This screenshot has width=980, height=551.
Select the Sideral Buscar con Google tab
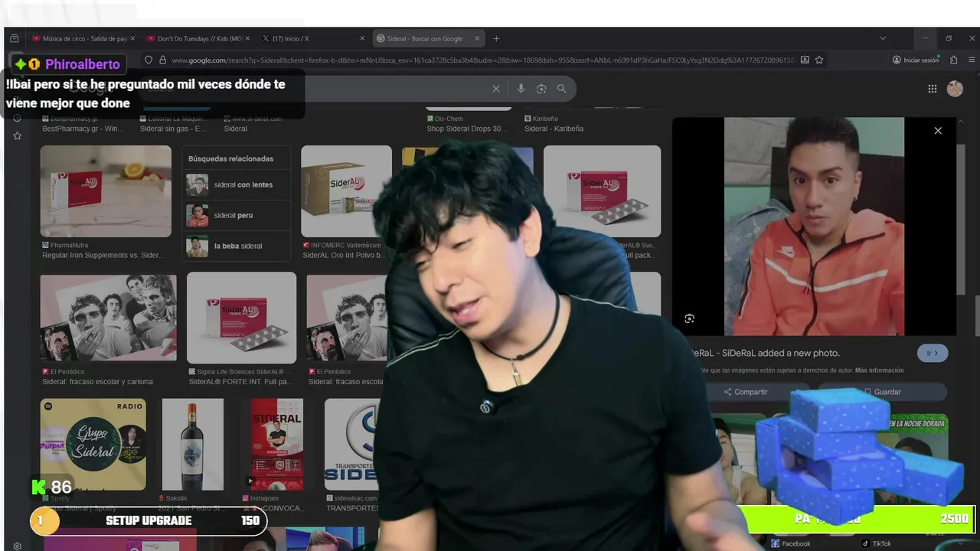tap(427, 38)
